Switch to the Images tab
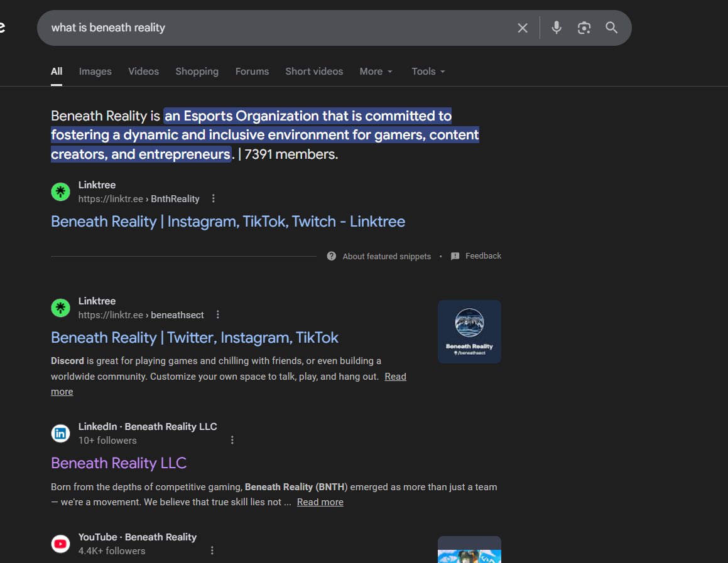This screenshot has width=728, height=563. pyautogui.click(x=95, y=72)
